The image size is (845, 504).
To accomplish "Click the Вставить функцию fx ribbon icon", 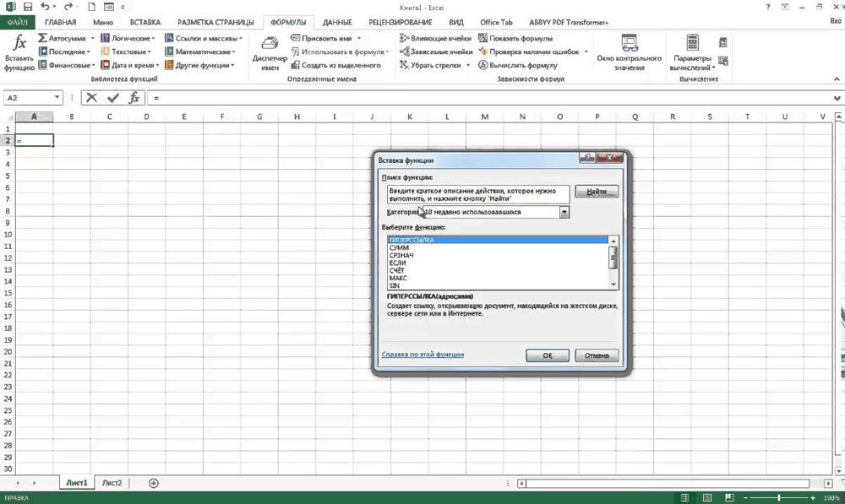I will pyautogui.click(x=19, y=45).
